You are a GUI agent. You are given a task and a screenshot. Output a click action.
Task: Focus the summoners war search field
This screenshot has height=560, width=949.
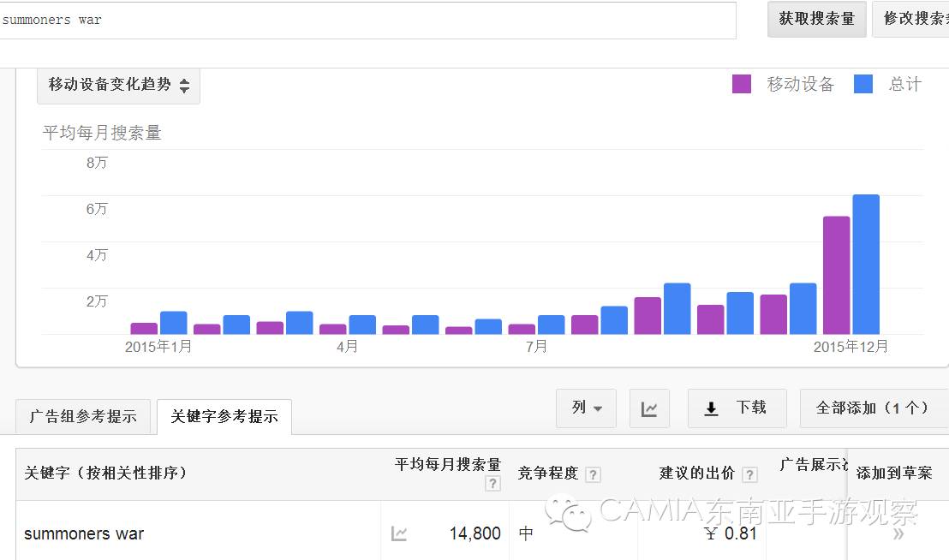[367, 20]
